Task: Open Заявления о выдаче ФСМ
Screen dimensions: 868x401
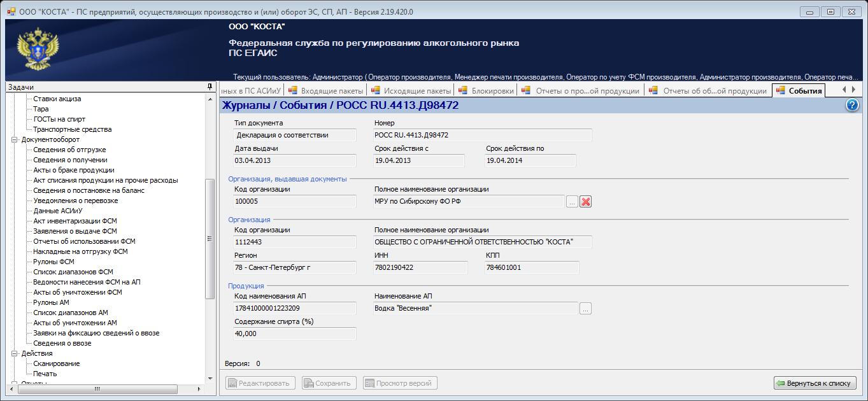Action: 75,231
